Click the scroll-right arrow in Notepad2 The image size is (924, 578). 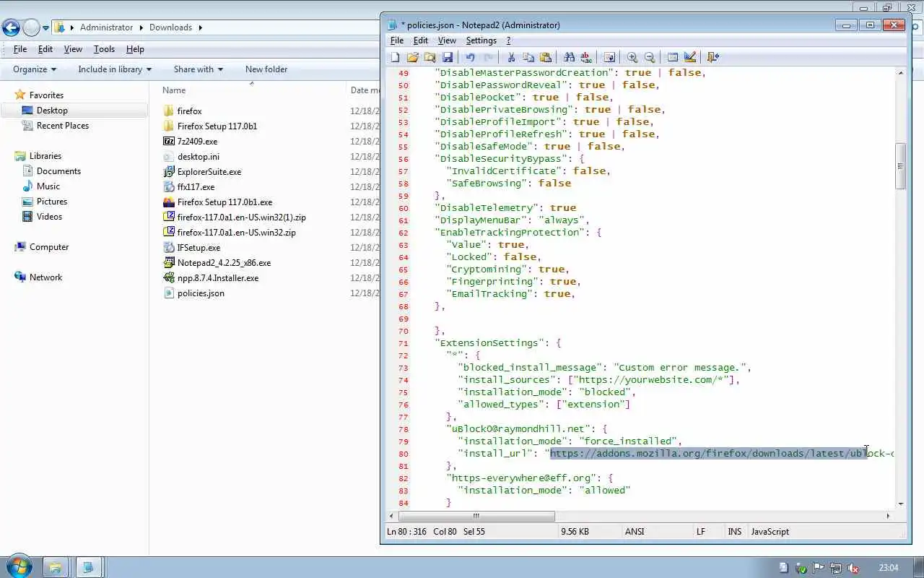[888, 516]
